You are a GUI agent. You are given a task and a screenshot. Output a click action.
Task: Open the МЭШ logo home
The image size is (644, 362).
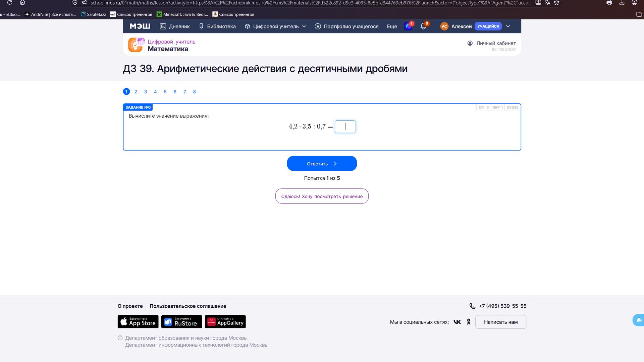pos(140,26)
